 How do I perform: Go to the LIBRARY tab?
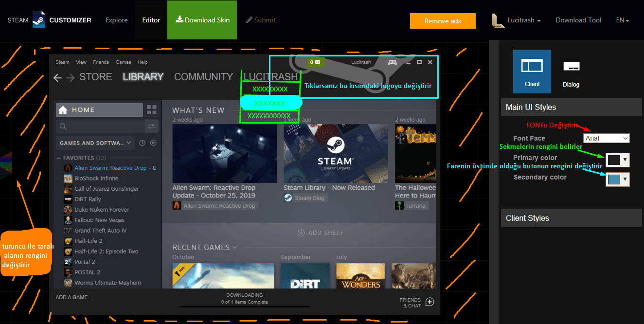pos(143,77)
